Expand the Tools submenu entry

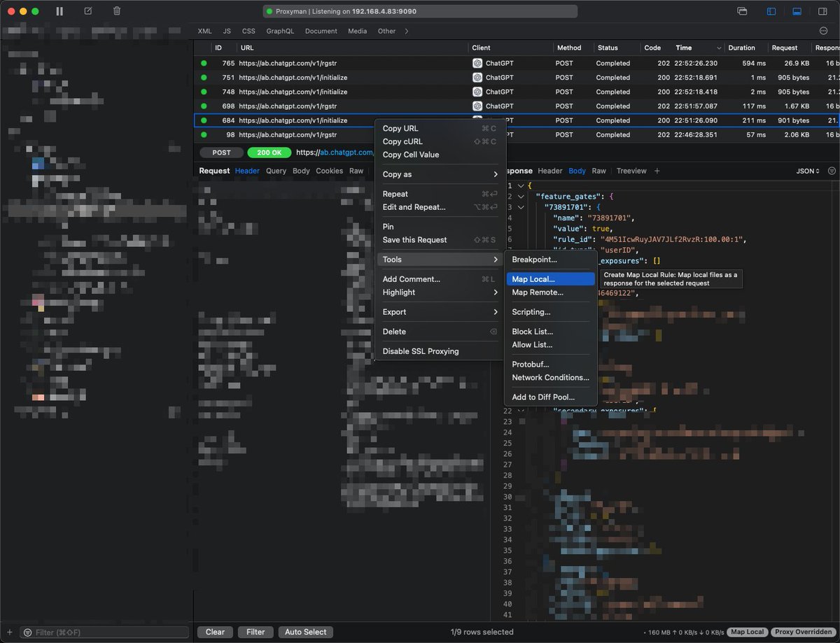(440, 260)
